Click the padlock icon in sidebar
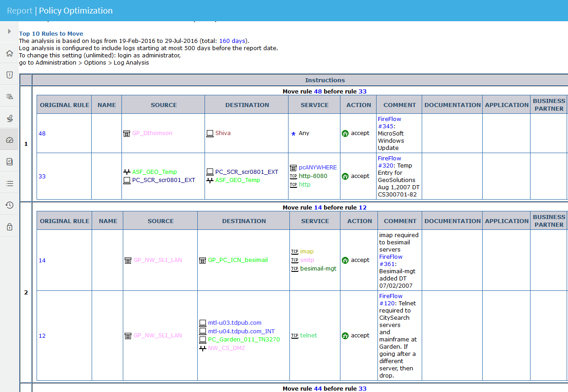568x392 pixels. (9, 227)
